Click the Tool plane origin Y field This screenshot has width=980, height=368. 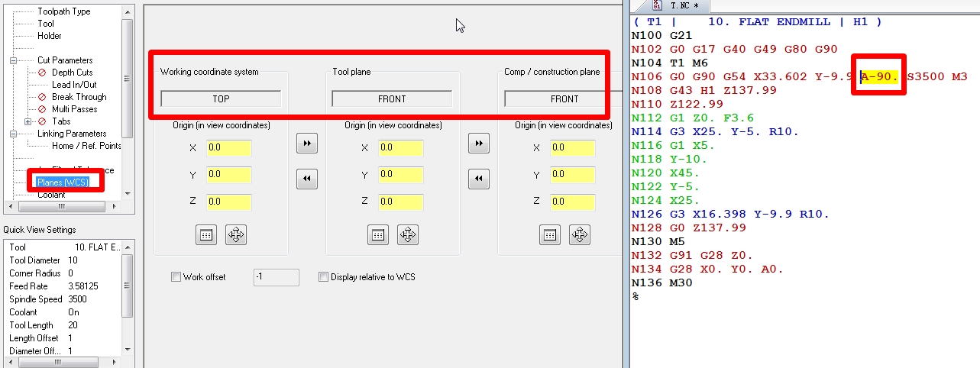400,175
